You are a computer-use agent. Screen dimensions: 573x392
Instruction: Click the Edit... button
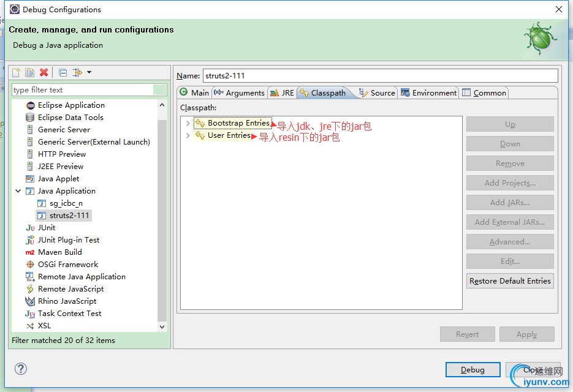tap(510, 261)
